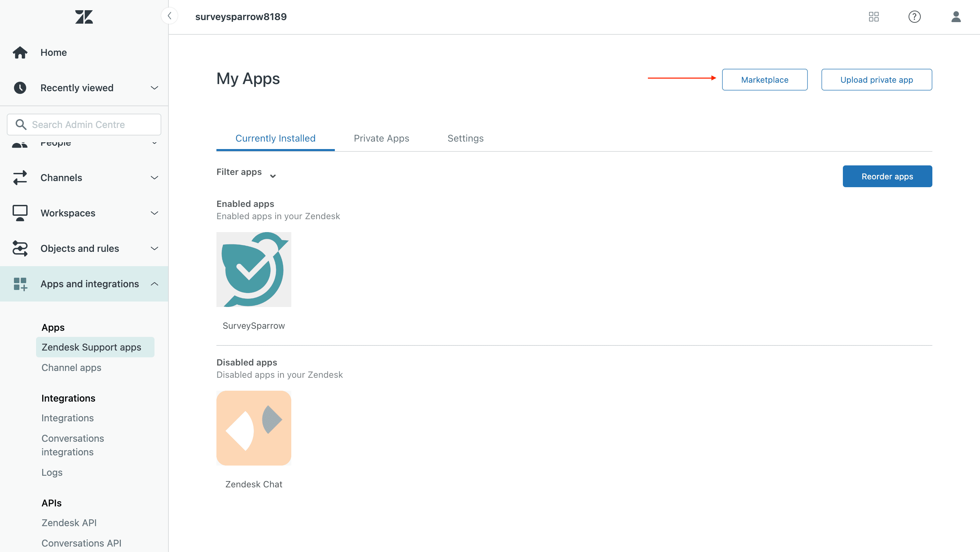The image size is (980, 552).
Task: Click the Zendesk logo icon
Action: click(x=84, y=17)
